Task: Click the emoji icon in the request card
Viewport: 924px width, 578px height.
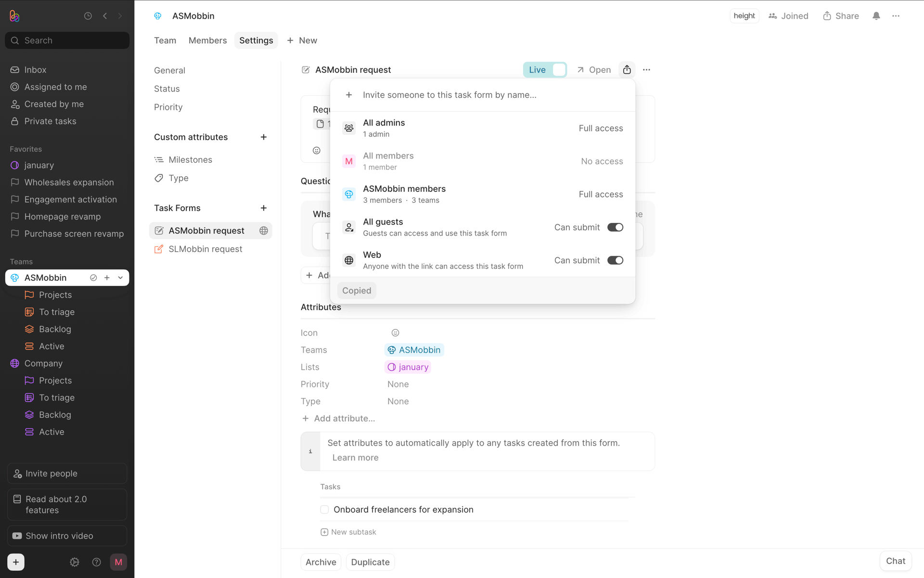Action: coord(317,150)
